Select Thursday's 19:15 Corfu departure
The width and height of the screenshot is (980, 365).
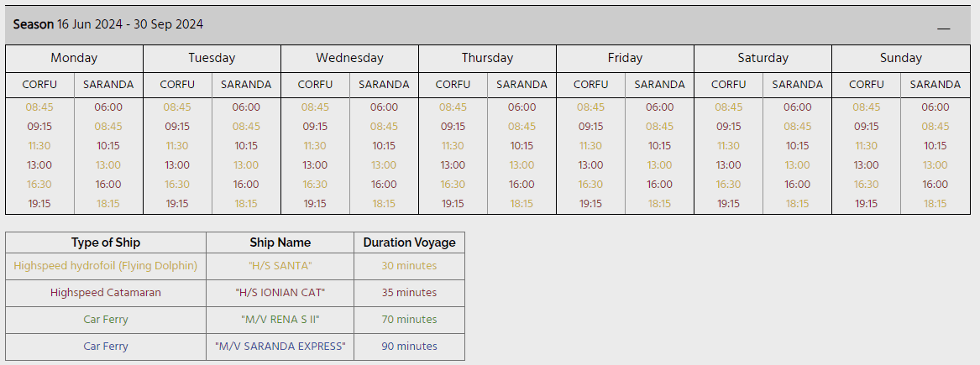coord(453,204)
